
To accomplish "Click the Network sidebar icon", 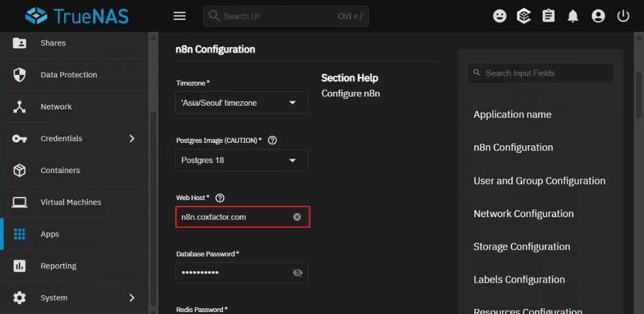I will pos(19,106).
